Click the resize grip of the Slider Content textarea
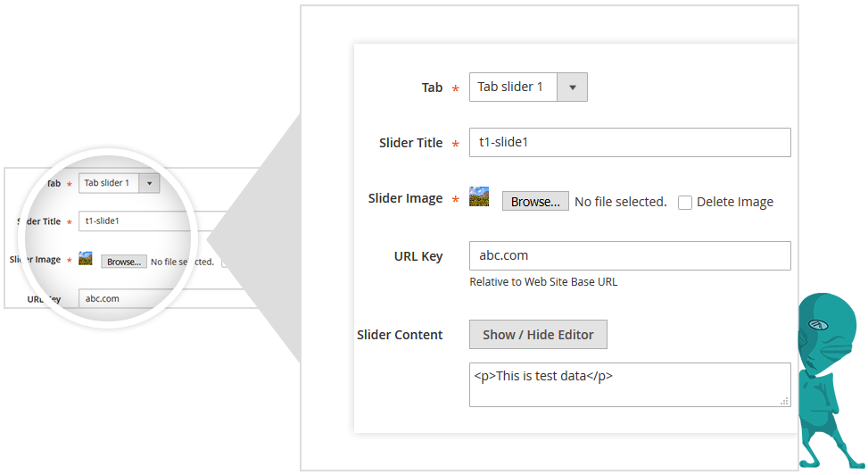 click(784, 401)
